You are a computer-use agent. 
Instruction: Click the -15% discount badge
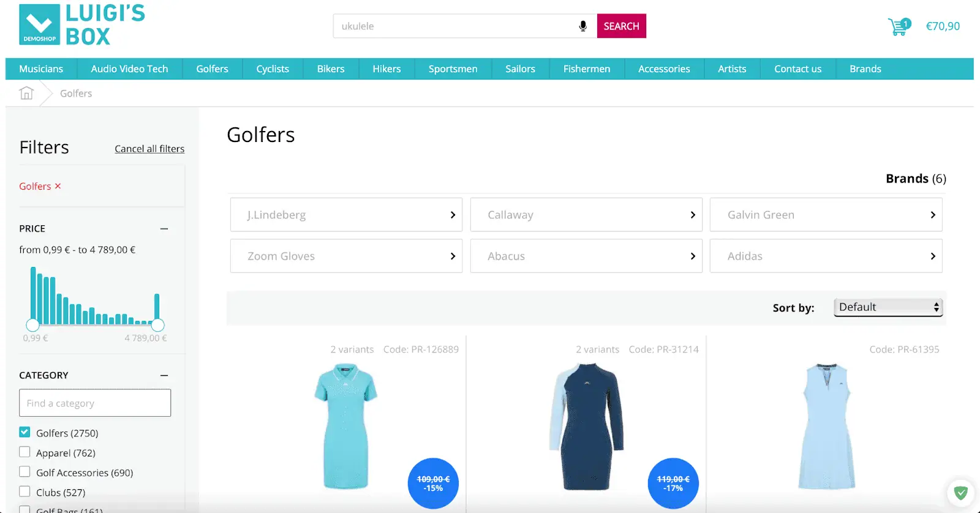[x=433, y=484]
